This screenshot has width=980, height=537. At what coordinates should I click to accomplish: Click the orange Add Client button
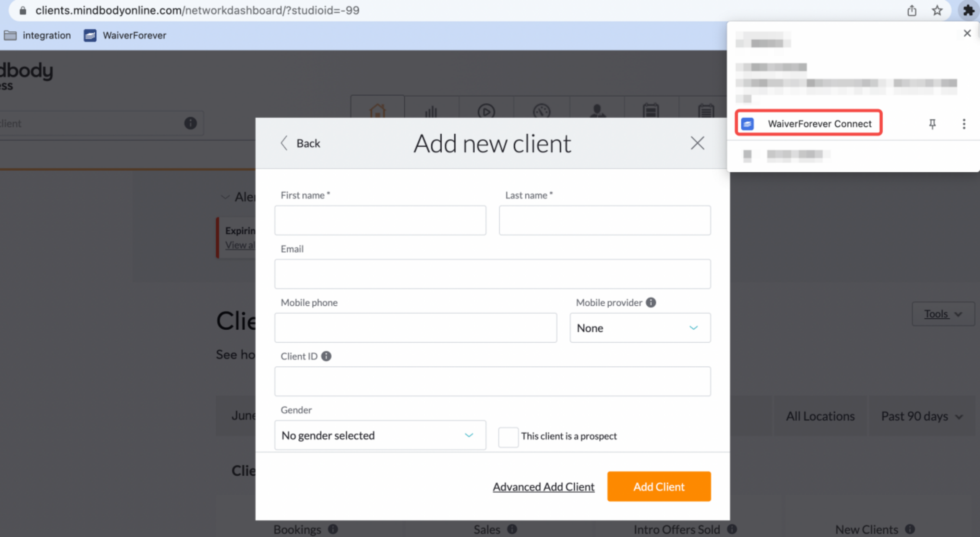click(x=659, y=486)
